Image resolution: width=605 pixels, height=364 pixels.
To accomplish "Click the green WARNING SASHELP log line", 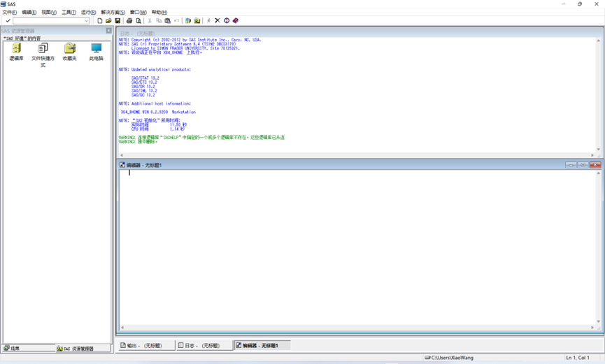I will [x=201, y=137].
